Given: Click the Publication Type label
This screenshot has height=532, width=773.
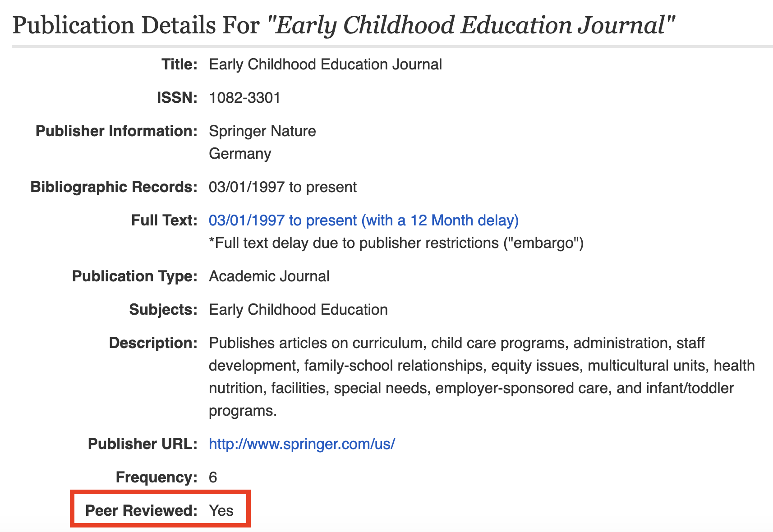Looking at the screenshot, I should [135, 276].
